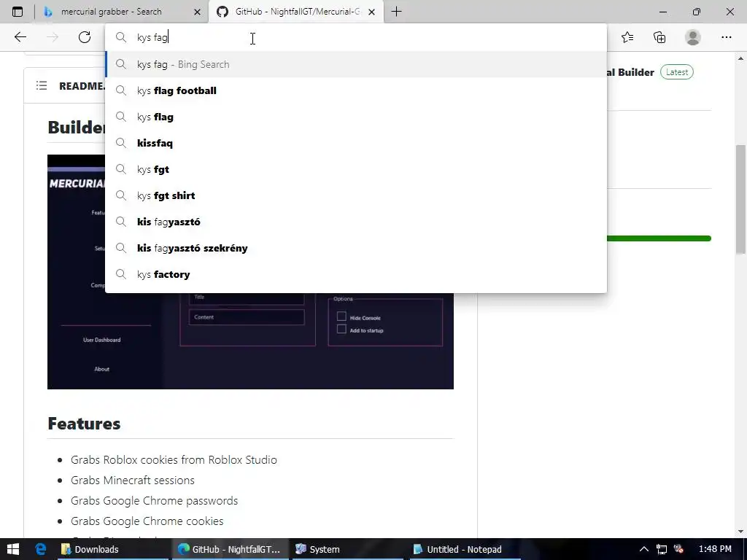The image size is (747, 560).
Task: Click the page scrollbar down arrow
Action: (x=740, y=532)
